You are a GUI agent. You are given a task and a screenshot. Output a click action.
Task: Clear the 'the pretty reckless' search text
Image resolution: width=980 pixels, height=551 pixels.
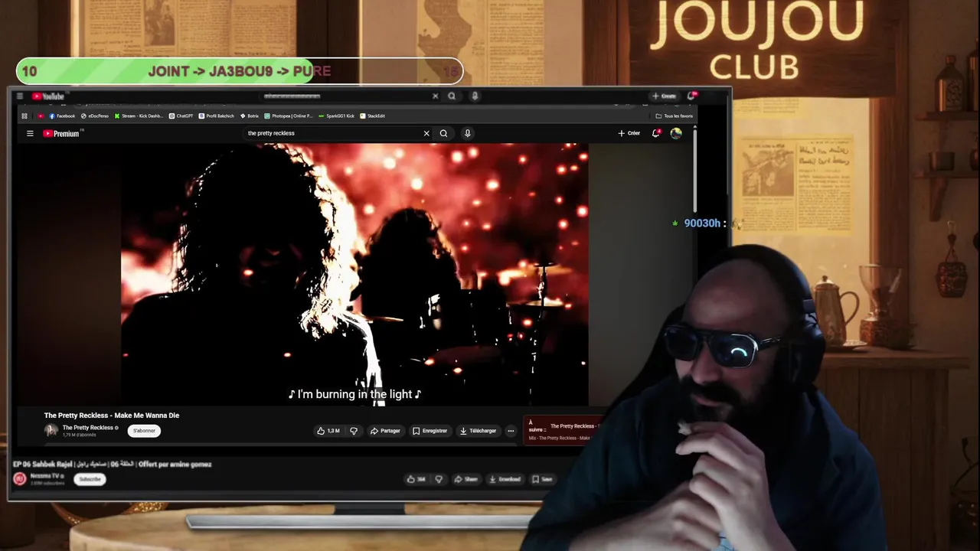pyautogui.click(x=426, y=133)
